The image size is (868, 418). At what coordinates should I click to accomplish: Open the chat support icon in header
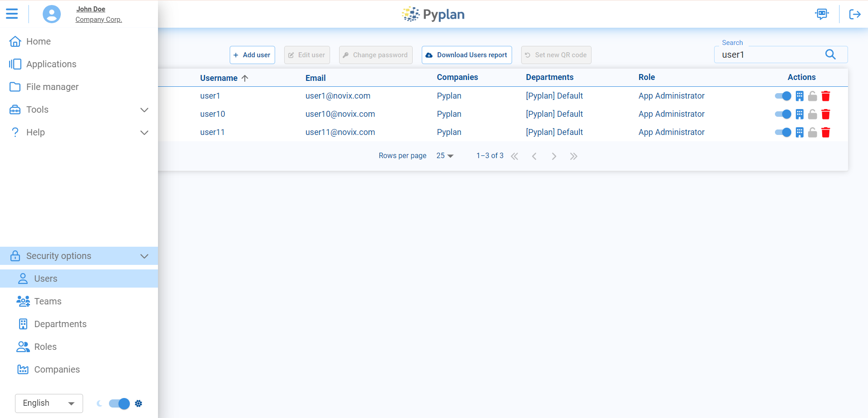(822, 14)
